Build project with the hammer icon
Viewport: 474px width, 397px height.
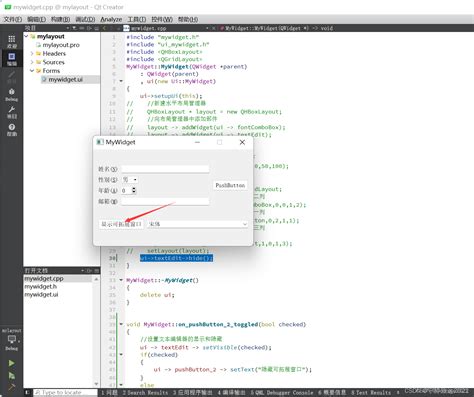12,387
